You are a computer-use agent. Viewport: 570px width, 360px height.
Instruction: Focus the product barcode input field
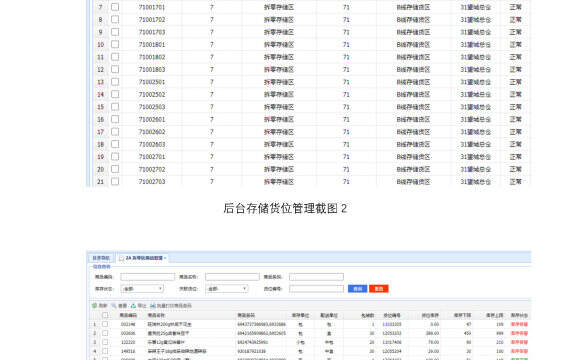[x=316, y=277]
